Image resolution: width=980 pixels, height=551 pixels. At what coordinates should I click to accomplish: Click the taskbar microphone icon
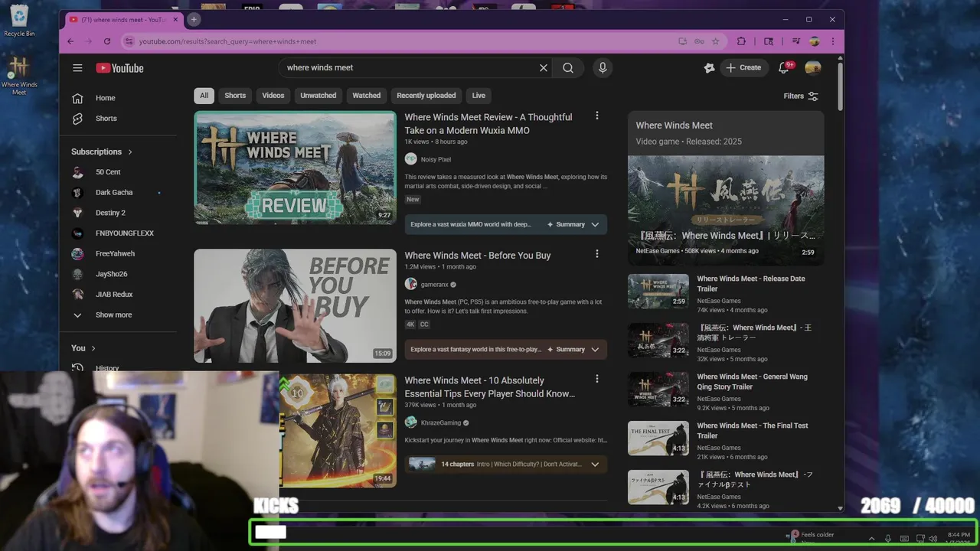(888, 539)
